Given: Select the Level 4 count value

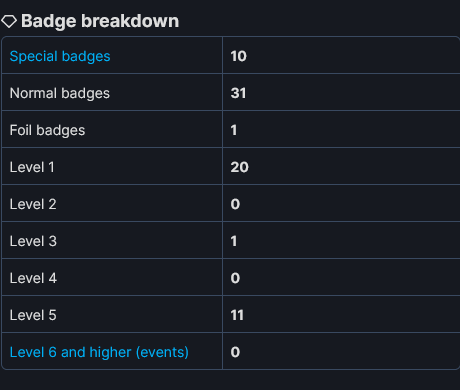Looking at the screenshot, I should click(235, 278).
